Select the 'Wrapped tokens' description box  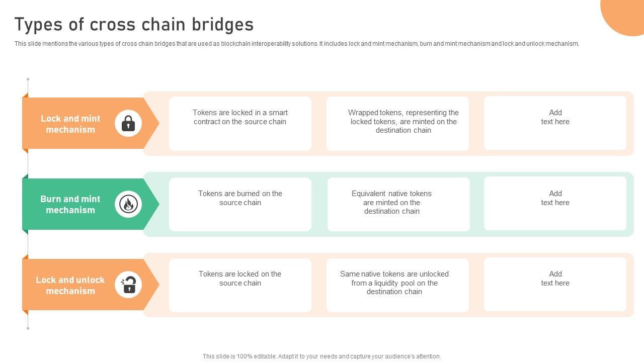tap(397, 123)
